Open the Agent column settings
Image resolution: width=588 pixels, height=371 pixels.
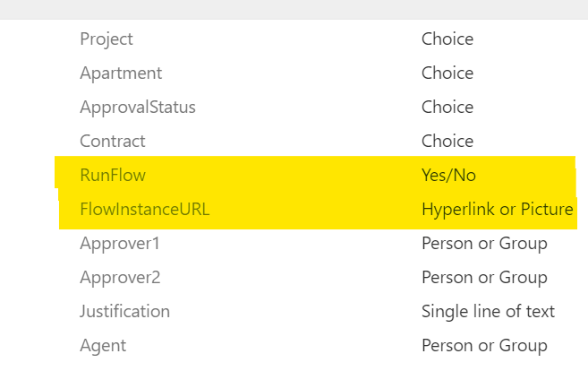pos(103,346)
